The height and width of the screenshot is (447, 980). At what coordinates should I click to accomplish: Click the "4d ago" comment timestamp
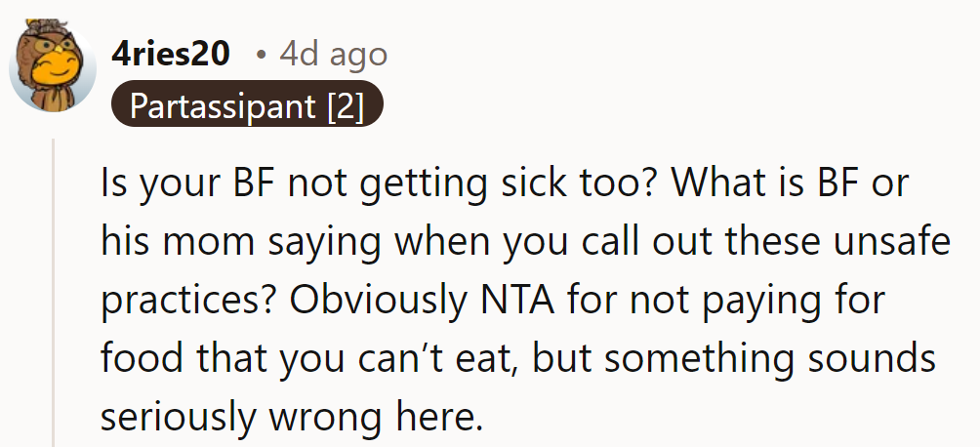coord(333,54)
